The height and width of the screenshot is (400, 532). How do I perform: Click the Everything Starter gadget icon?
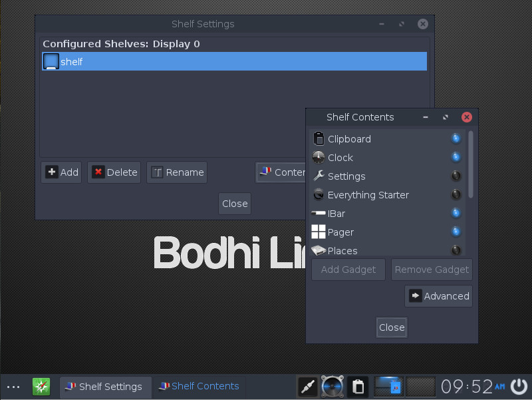(x=319, y=194)
